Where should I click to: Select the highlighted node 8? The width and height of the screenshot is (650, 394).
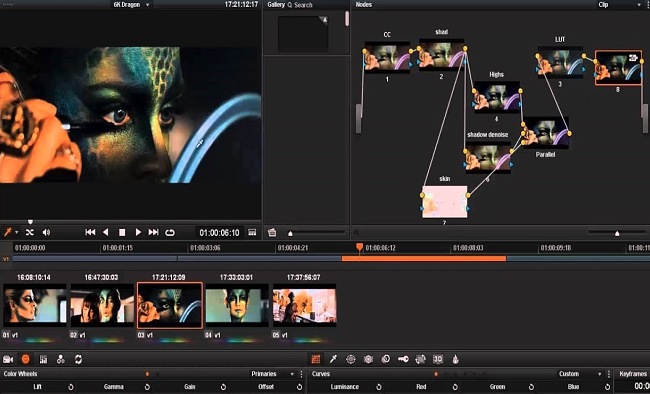coord(618,68)
